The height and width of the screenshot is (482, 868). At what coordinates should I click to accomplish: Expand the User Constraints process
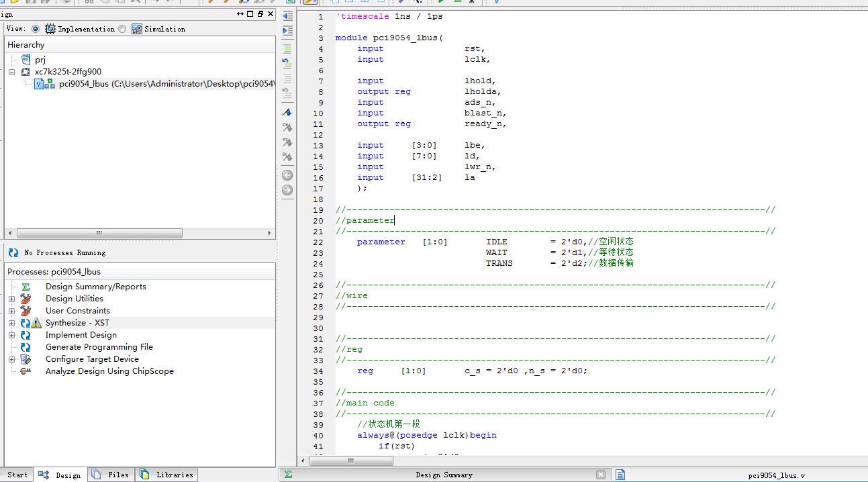(x=11, y=311)
